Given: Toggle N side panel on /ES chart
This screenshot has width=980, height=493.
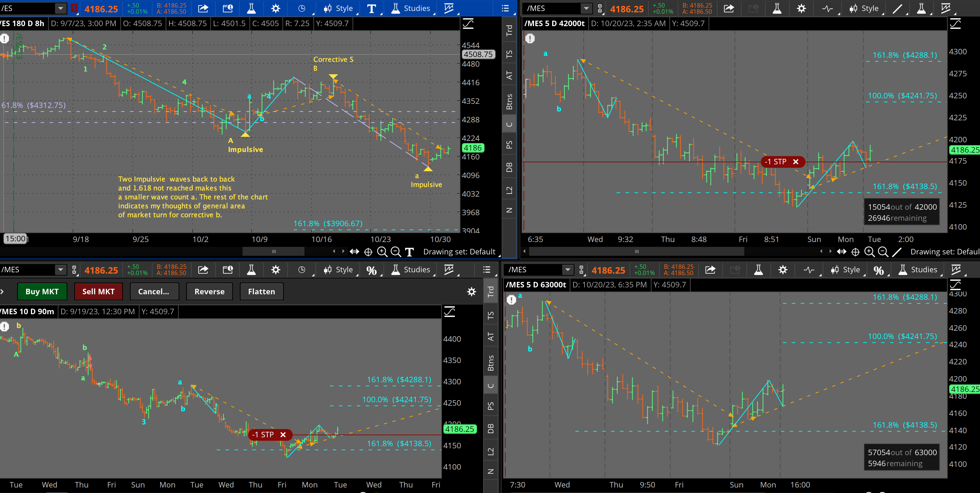Looking at the screenshot, I should click(x=509, y=210).
